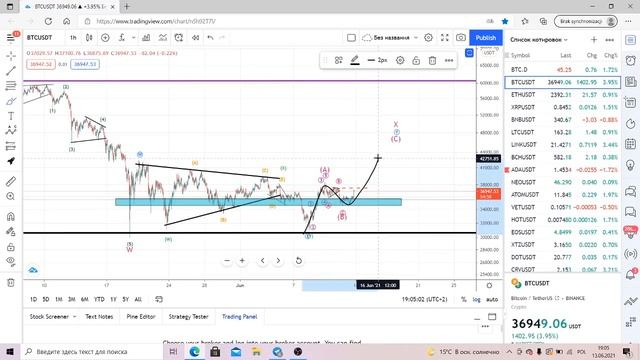Open more options in floating drawing toolbar
This screenshot has width=640, height=360.
tap(449, 60)
